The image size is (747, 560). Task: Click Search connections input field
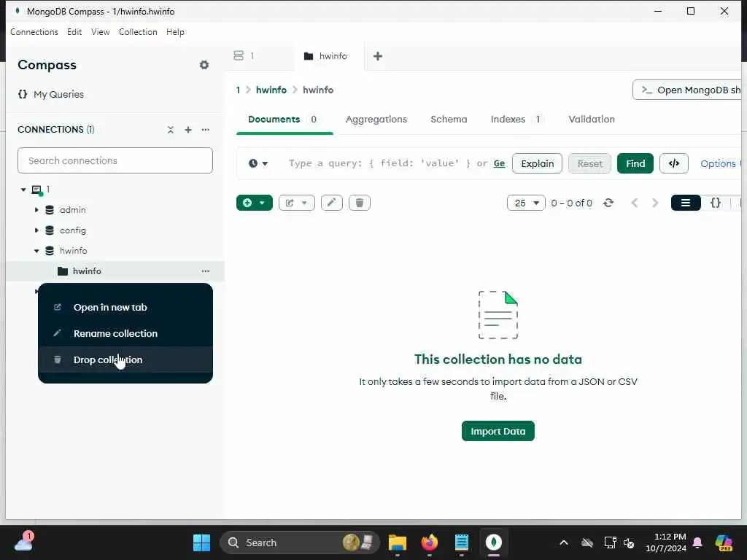(x=115, y=160)
